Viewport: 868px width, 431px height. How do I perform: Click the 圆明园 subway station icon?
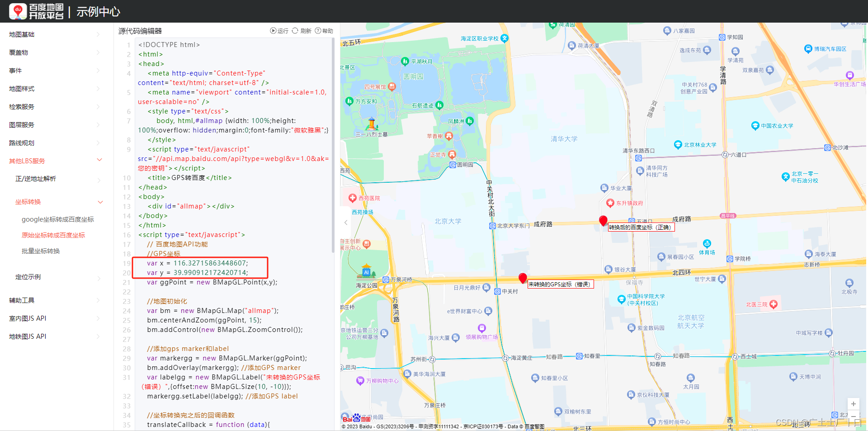point(453,165)
